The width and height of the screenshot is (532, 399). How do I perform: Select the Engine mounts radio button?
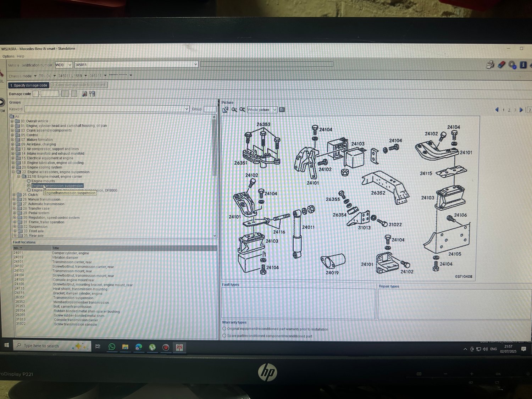[29, 181]
